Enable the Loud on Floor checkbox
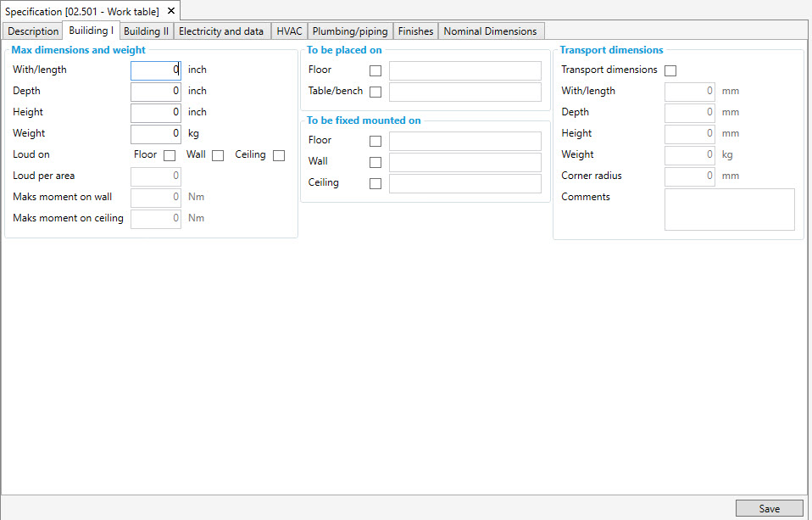Viewport: 812px width, 520px height. pos(170,155)
